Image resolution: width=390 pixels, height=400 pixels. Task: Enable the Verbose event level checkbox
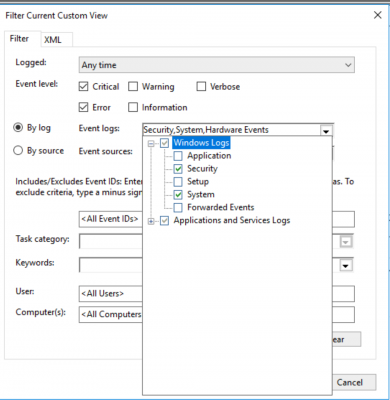click(201, 87)
